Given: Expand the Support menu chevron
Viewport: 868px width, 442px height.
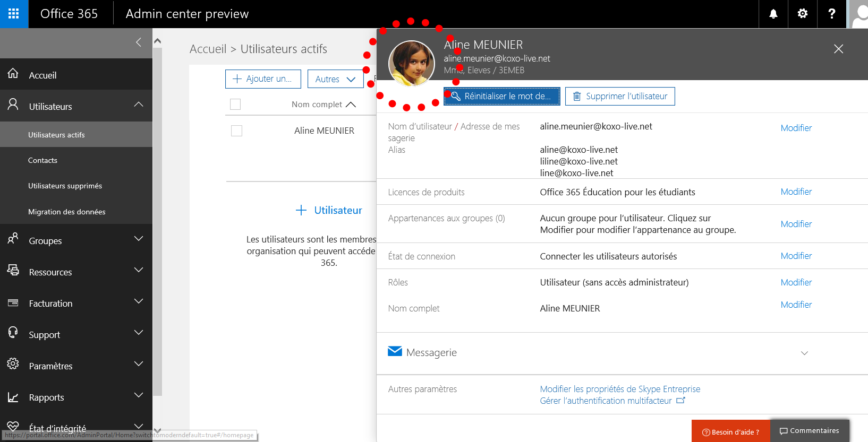Looking at the screenshot, I should (x=139, y=333).
